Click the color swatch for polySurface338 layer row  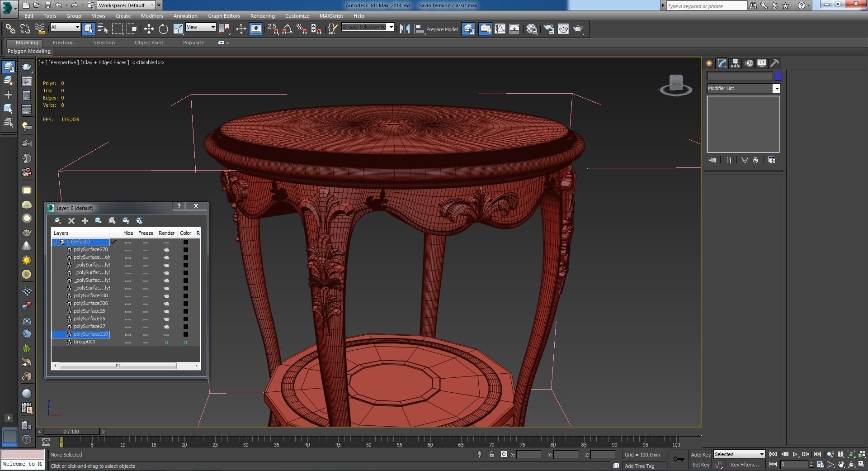tap(185, 296)
